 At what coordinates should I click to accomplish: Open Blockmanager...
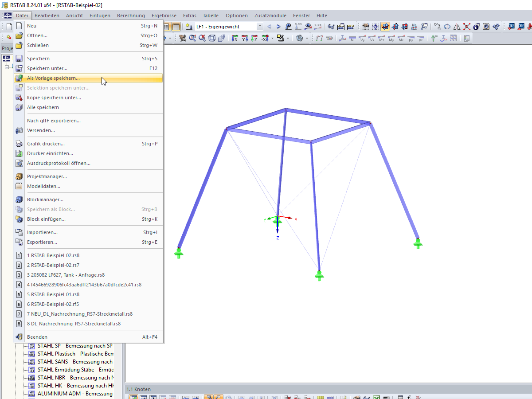point(89,199)
